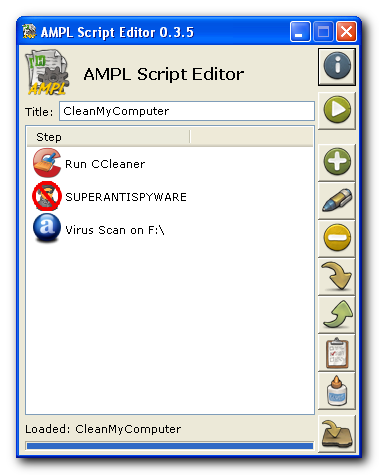Click the save-to-tray arrow icon at bottom
Image resolution: width=379 pixels, height=475 pixels.
[x=337, y=433]
